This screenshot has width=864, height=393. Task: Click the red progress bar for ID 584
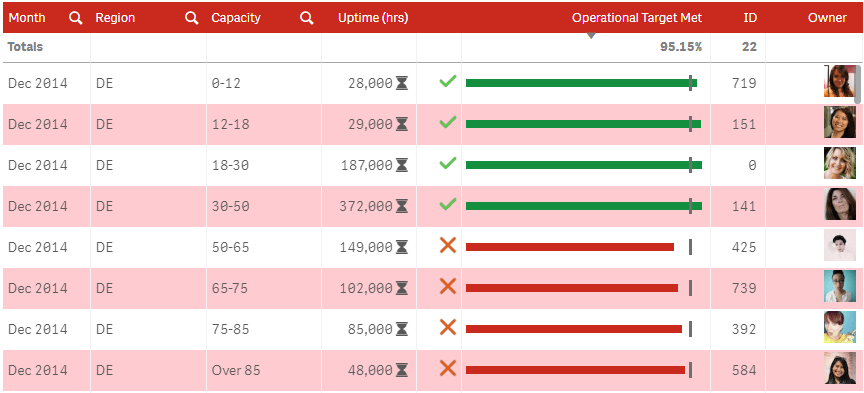pyautogui.click(x=575, y=370)
